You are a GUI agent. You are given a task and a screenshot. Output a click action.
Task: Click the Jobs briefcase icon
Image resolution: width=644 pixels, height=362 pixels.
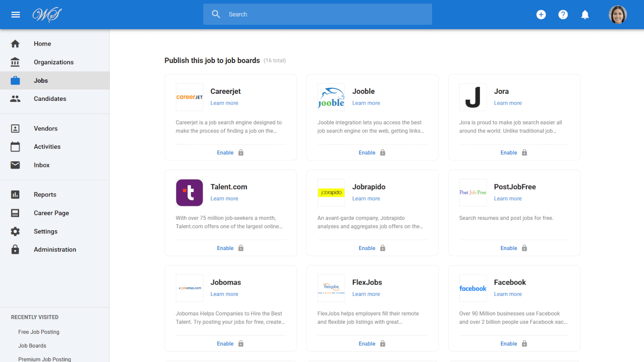pos(15,80)
